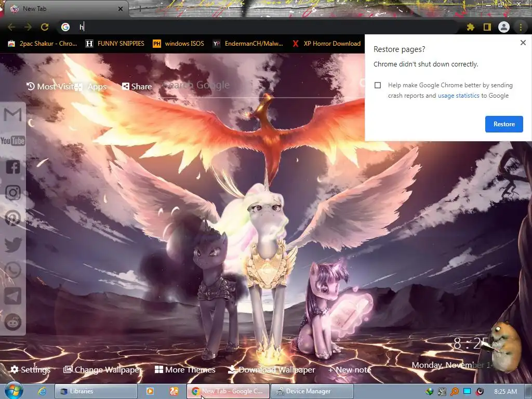532x399 pixels.
Task: Open the Windows Media Player taskbar icon
Action: pos(150,391)
